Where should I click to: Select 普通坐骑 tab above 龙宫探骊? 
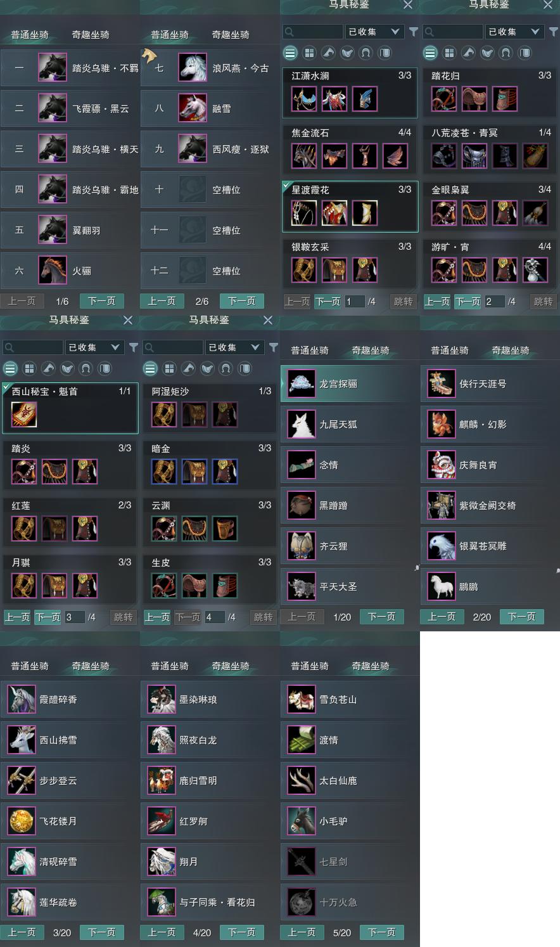click(310, 350)
